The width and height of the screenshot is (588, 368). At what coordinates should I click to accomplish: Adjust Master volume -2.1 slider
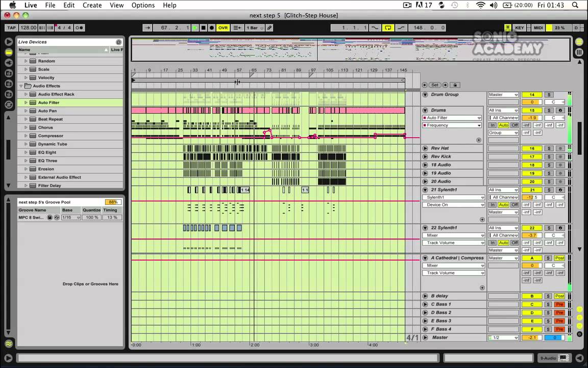click(x=532, y=337)
